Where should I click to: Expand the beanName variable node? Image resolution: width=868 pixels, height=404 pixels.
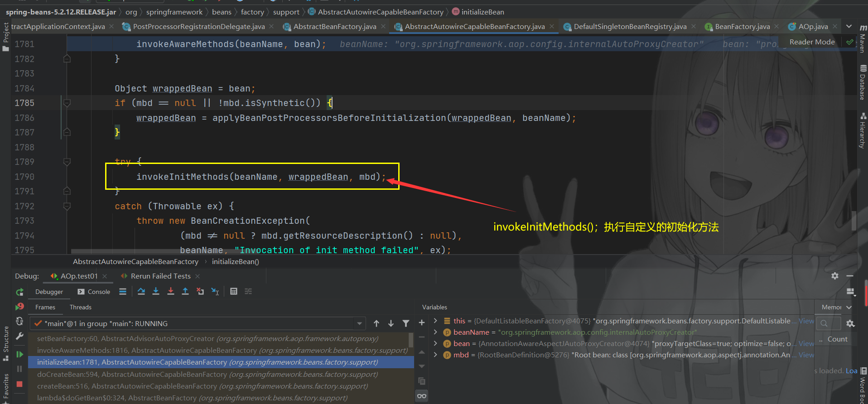[x=435, y=332]
